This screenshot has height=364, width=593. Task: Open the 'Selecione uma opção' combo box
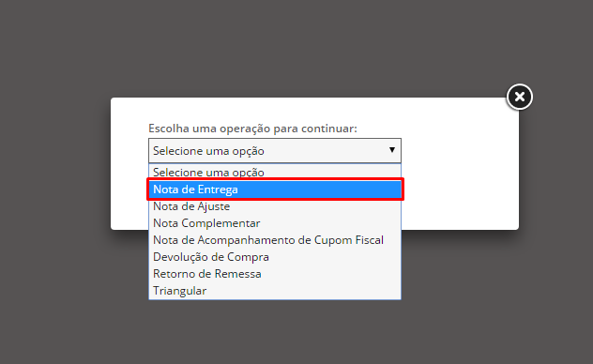pos(275,151)
